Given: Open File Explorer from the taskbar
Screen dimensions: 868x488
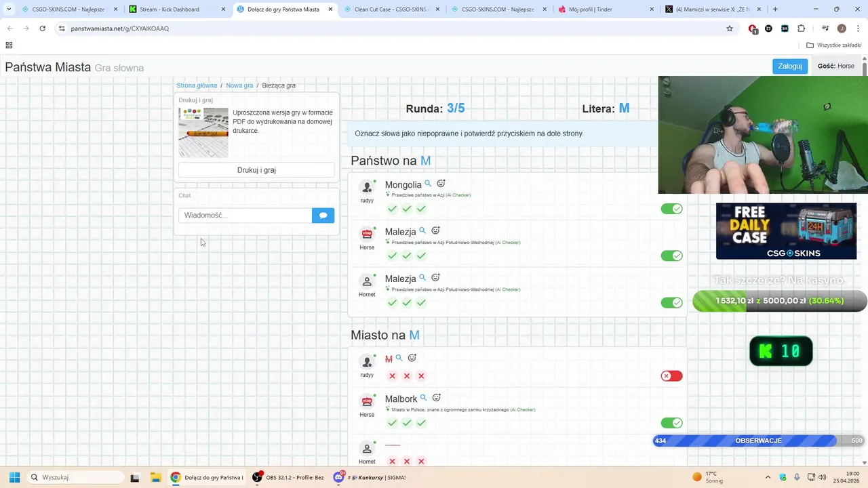Looking at the screenshot, I should pyautogui.click(x=155, y=477).
